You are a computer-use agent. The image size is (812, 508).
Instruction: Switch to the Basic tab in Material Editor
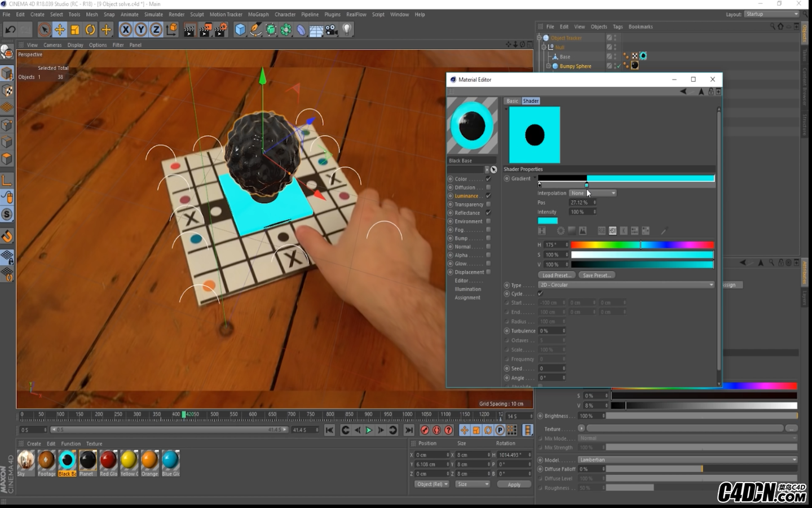point(512,101)
